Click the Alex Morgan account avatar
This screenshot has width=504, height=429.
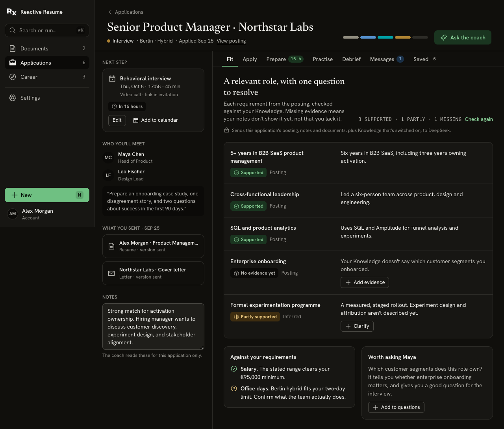pos(13,214)
